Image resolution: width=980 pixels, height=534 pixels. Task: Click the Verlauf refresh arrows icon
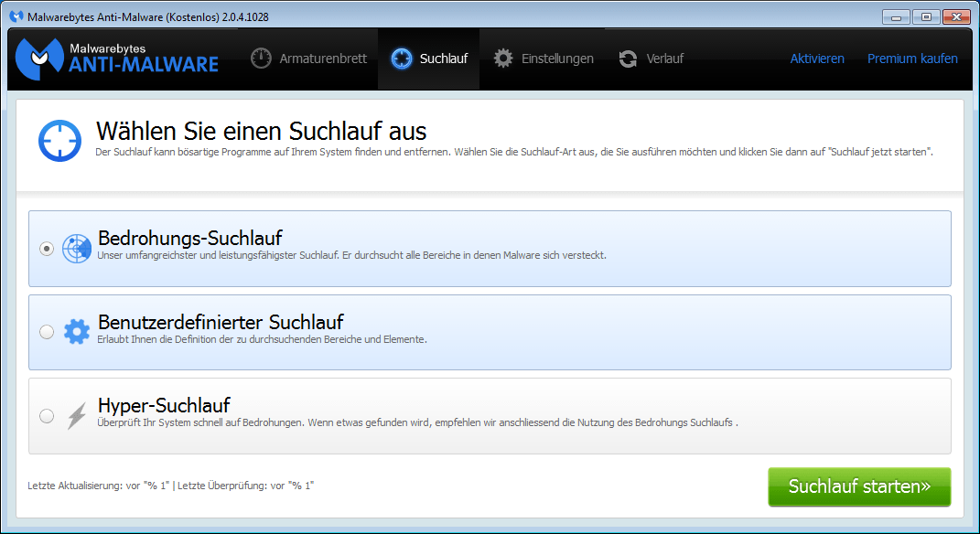628,59
